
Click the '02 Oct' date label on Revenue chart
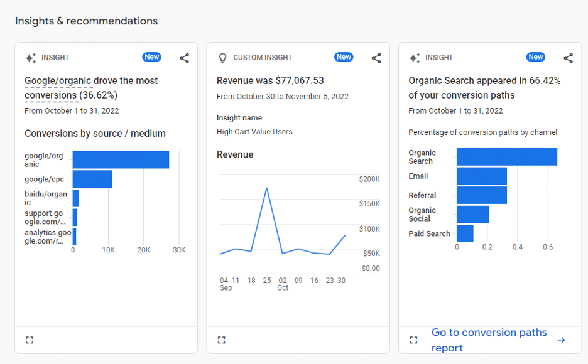(282, 284)
